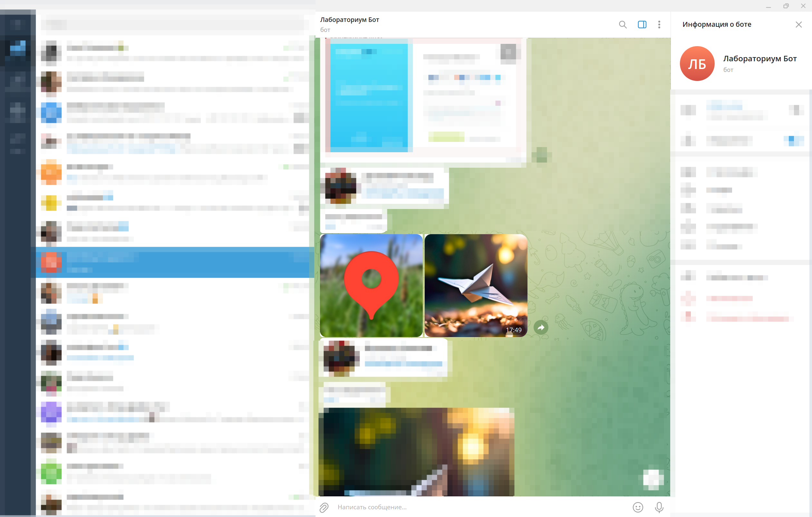The height and width of the screenshot is (517, 812).
Task: Open the three-dot chat options menu
Action: pyautogui.click(x=659, y=25)
